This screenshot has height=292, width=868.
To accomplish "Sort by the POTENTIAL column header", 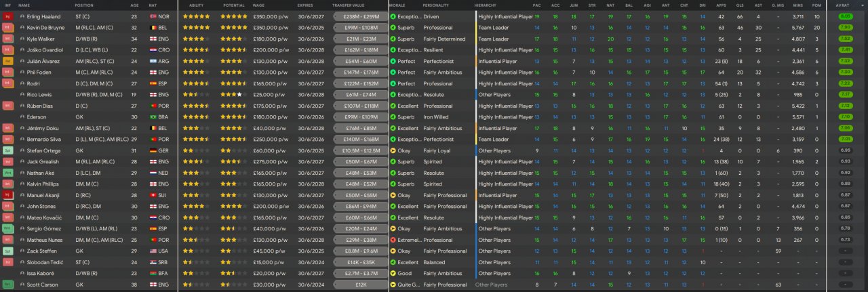I will coord(234,5).
